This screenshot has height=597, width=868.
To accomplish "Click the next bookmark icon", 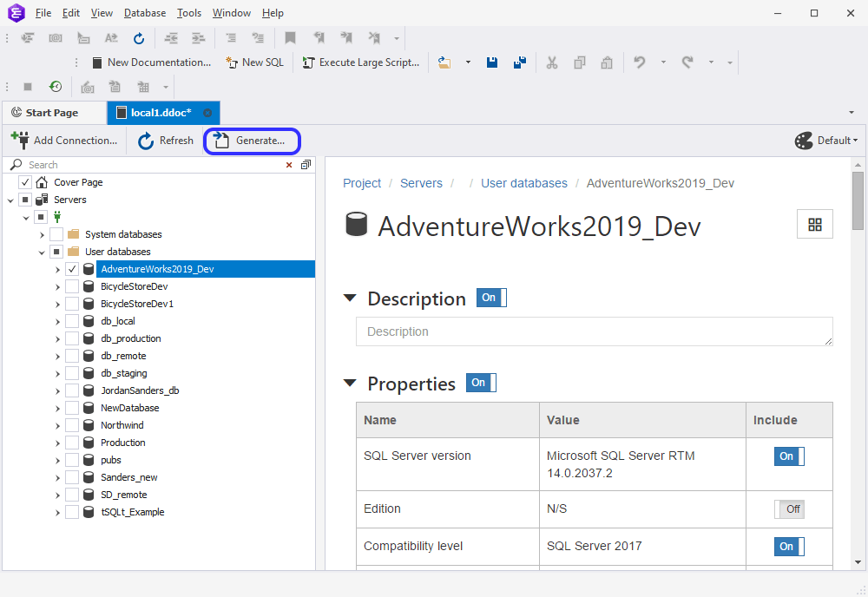I will tap(346, 38).
